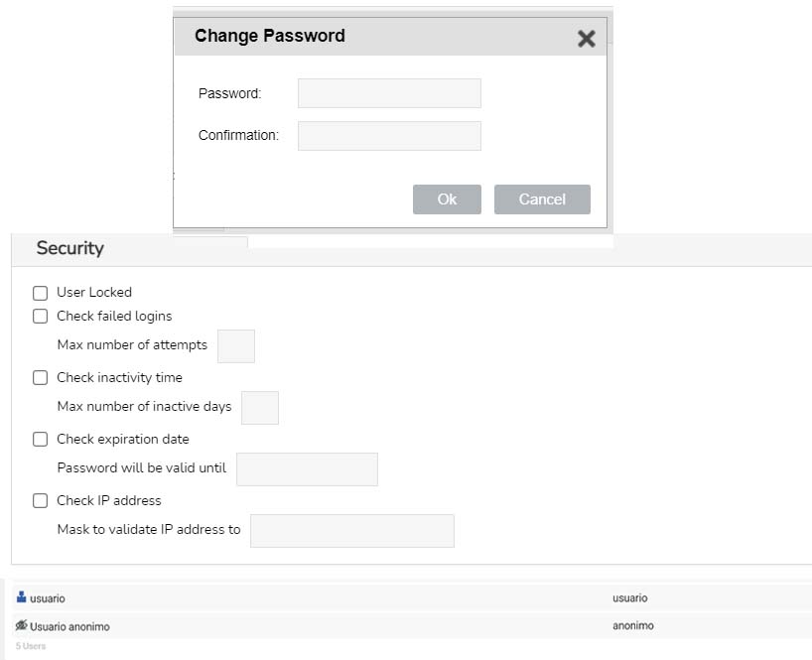812x660 pixels.
Task: Click the anonimo login name cell
Action: click(632, 626)
